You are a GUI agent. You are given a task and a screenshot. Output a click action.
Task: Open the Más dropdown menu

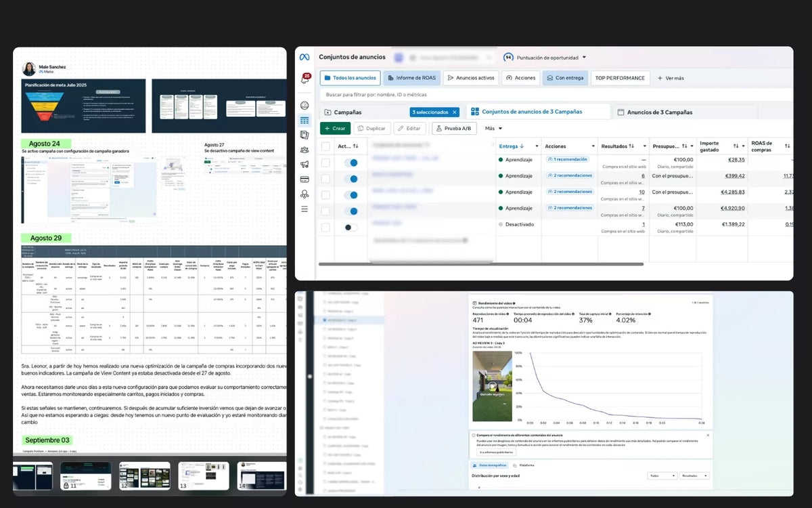[494, 128]
